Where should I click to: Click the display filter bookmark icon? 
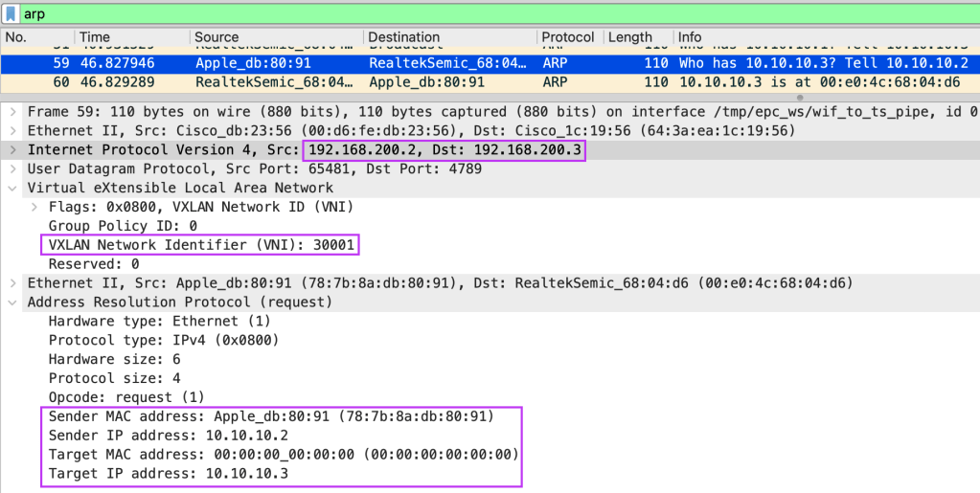coord(11,14)
